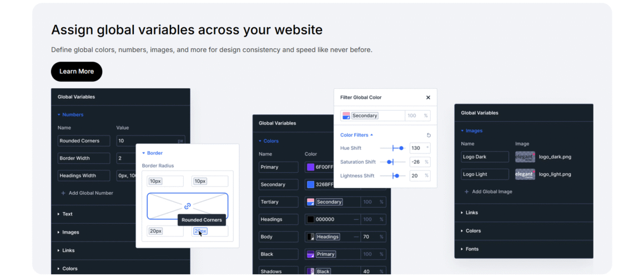Click the Logo Light image thumbnail

point(525,174)
